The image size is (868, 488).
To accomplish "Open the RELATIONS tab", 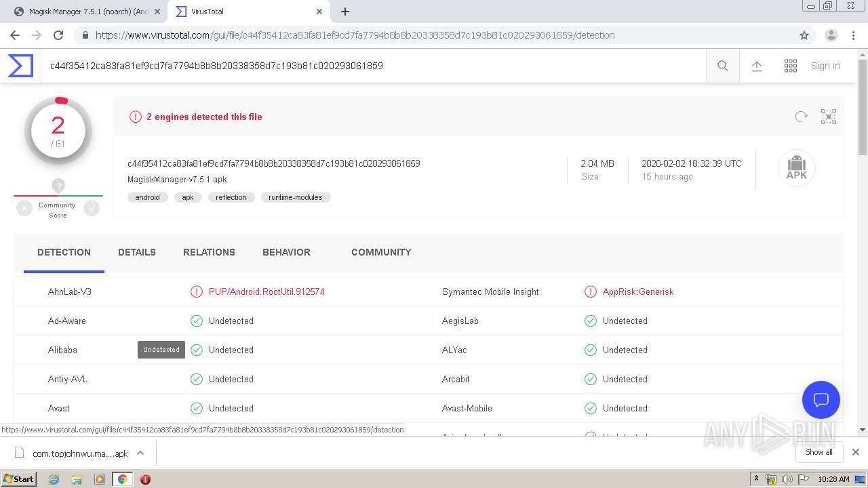I will pyautogui.click(x=209, y=252).
